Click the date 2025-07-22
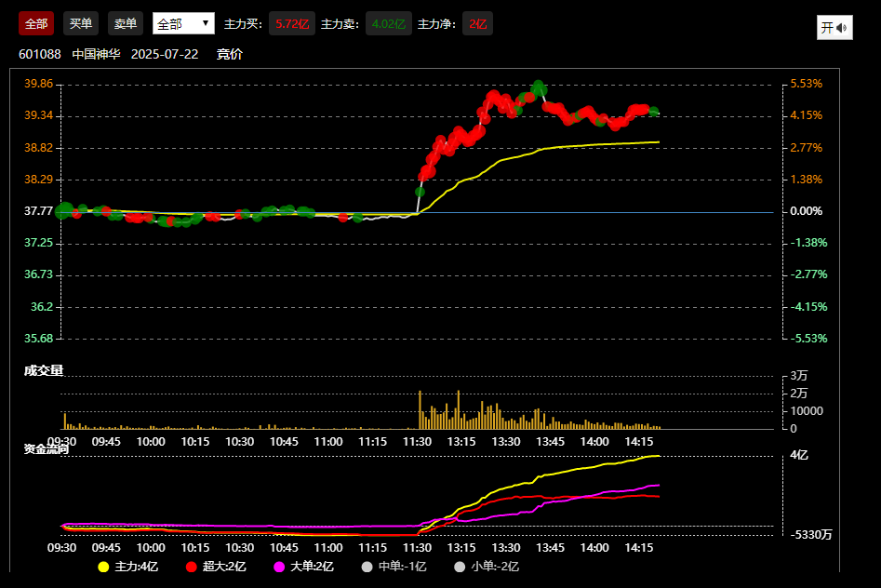 coord(165,54)
